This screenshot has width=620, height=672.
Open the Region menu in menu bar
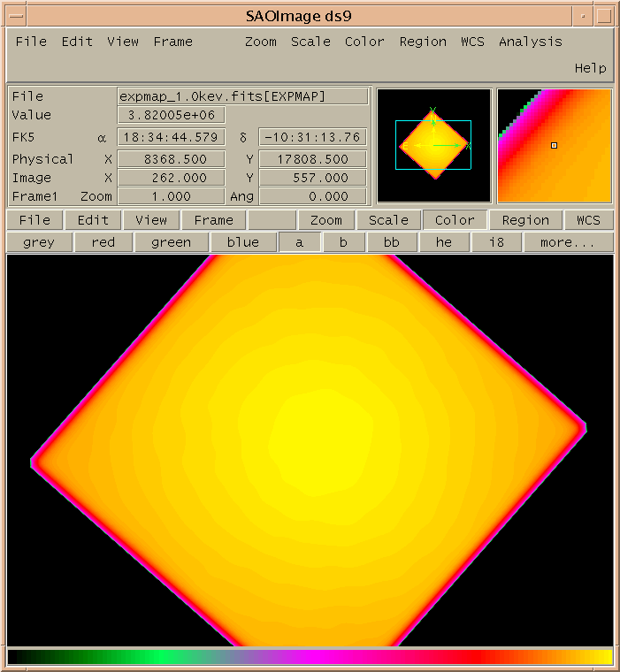point(423,42)
